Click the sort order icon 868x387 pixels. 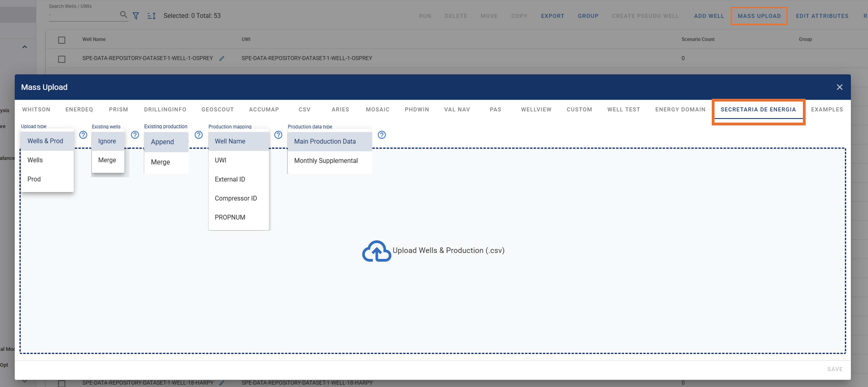[x=152, y=16]
